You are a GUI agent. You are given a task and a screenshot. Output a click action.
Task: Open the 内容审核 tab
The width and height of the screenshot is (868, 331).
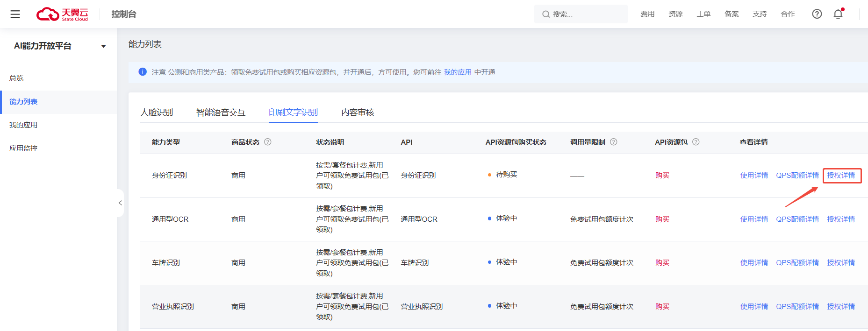tap(358, 113)
